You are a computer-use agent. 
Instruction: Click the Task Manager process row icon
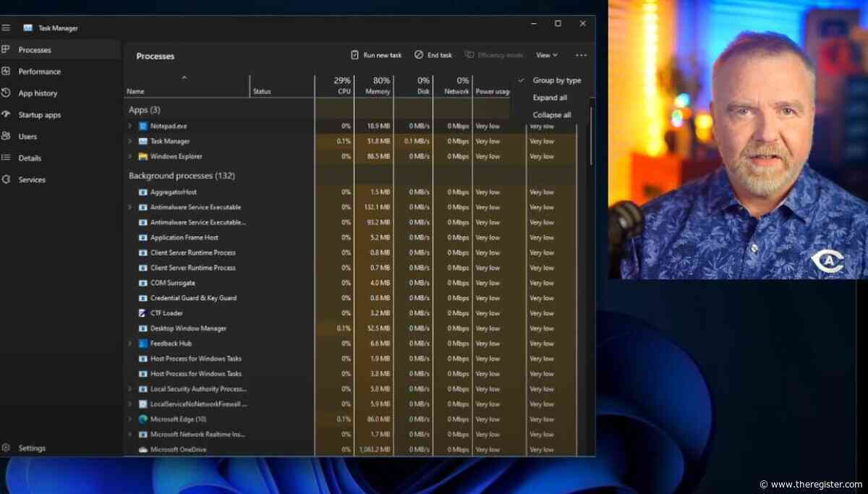point(142,141)
